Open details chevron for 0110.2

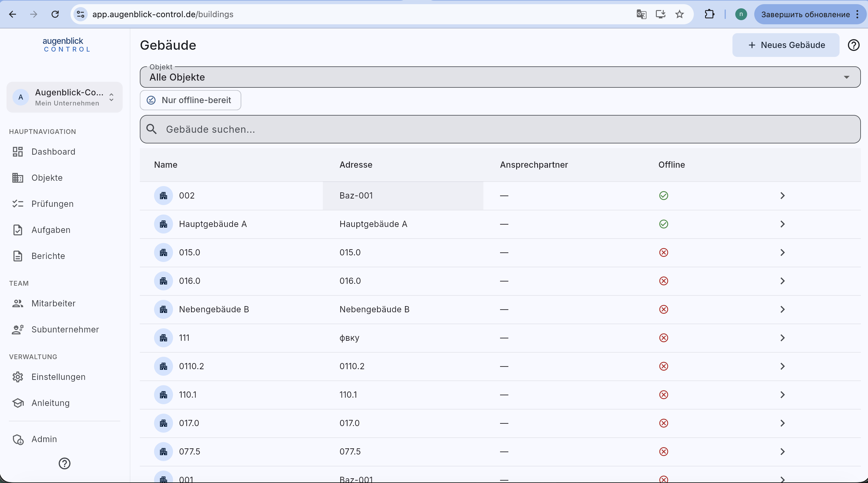[782, 366]
